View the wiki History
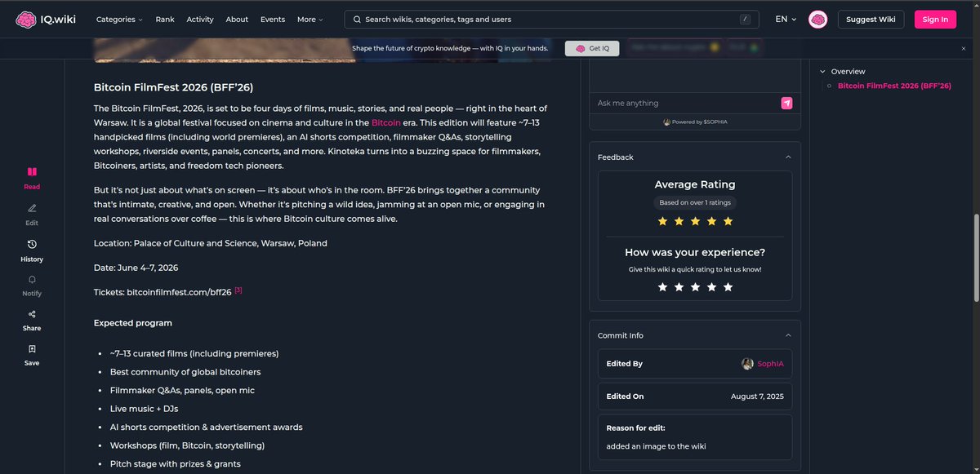 tap(32, 250)
